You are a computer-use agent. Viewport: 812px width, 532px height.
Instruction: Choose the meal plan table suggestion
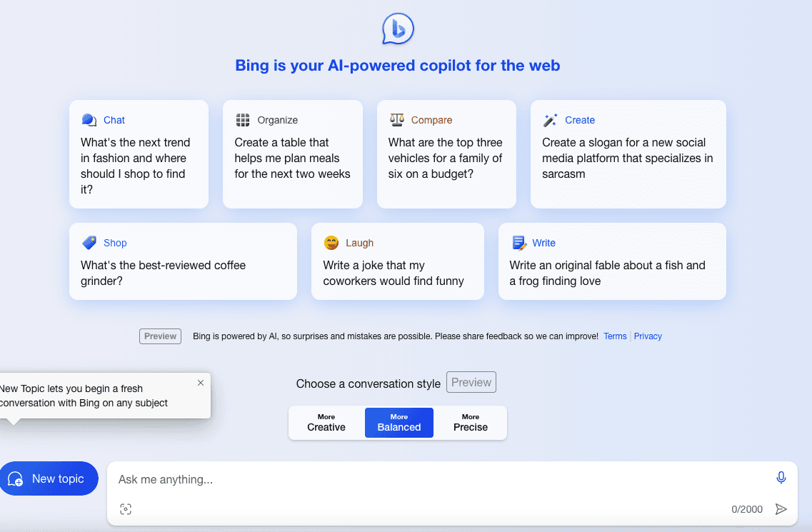pos(293,154)
